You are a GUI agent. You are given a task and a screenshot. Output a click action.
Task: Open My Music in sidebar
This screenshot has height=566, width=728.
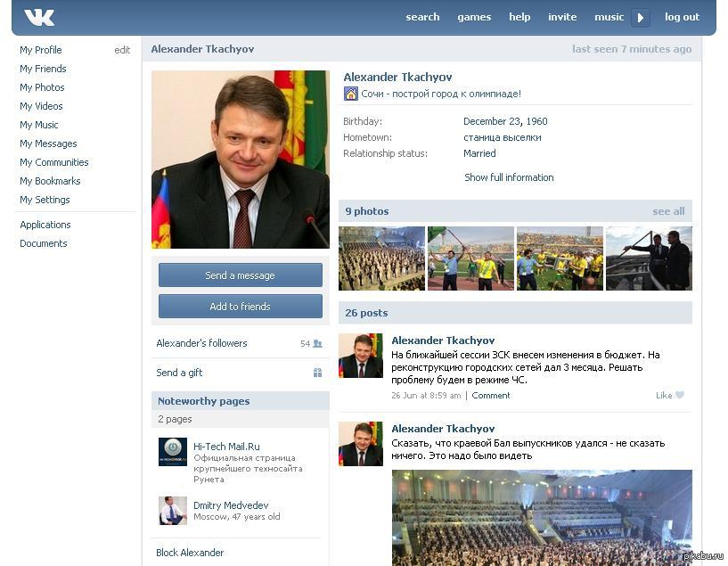tap(39, 125)
